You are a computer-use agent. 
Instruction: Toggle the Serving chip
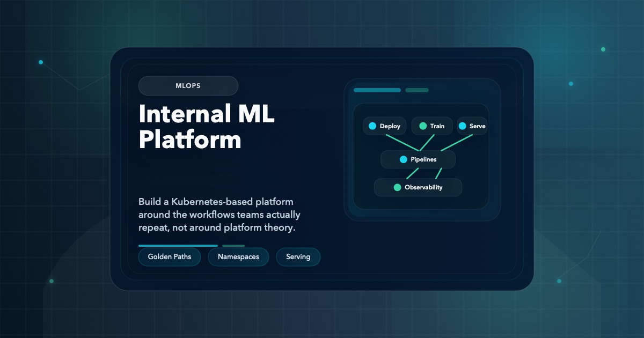tap(298, 257)
